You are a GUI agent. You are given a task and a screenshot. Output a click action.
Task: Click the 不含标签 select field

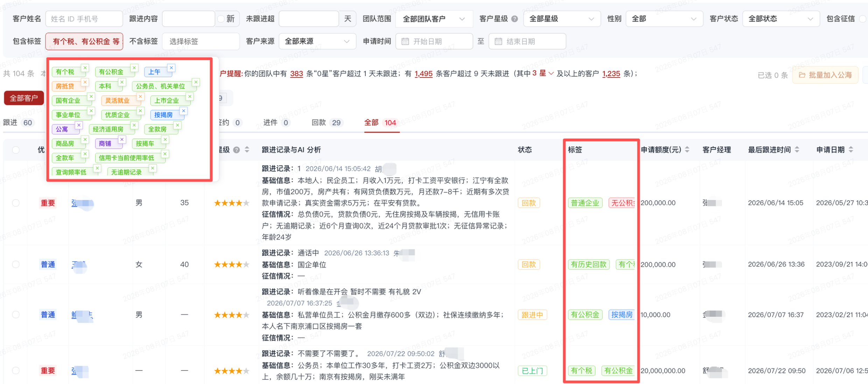click(201, 41)
